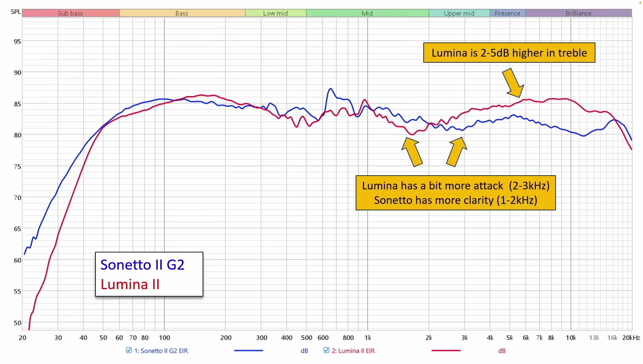Screen dimensions: 643x364
Task: Click the red Lumina legend line swatch
Action: (446, 351)
